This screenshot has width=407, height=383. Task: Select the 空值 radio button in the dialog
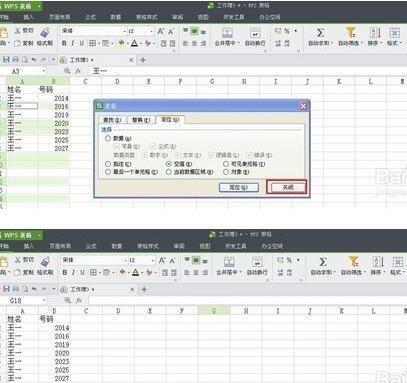click(169, 164)
